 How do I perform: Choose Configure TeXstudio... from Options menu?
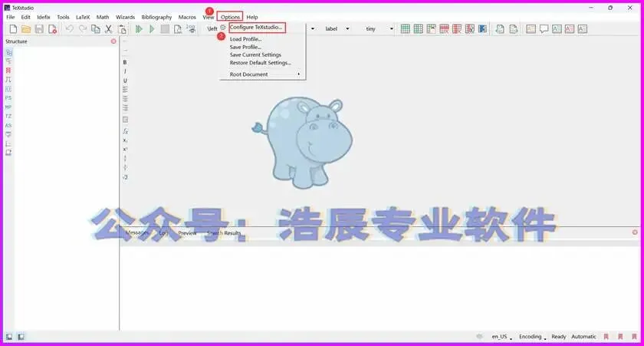coord(257,27)
